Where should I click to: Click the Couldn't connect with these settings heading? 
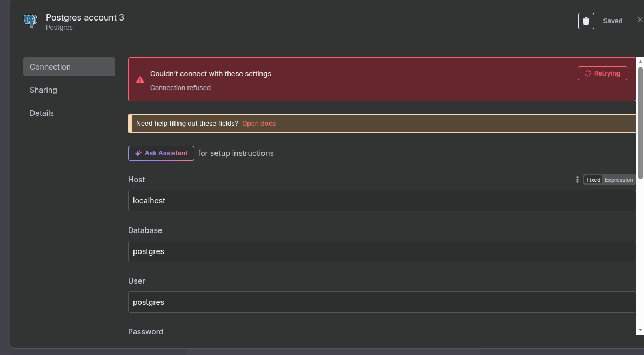(x=211, y=74)
